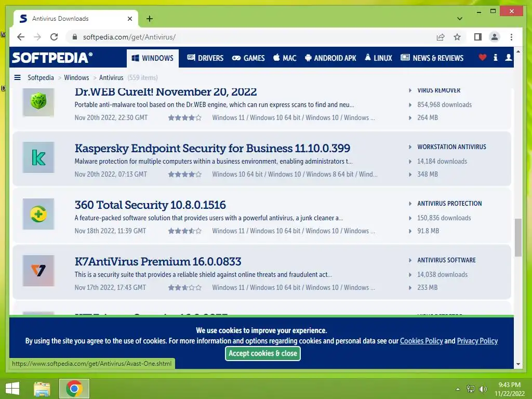Toggle the Chrome side panel icon

click(478, 37)
